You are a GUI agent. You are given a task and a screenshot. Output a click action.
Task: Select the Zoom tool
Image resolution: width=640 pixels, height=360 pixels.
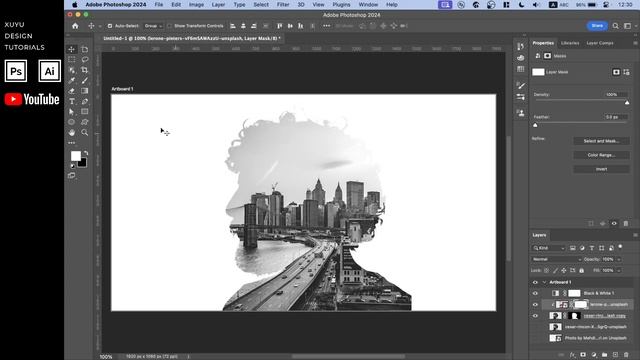pyautogui.click(x=84, y=133)
